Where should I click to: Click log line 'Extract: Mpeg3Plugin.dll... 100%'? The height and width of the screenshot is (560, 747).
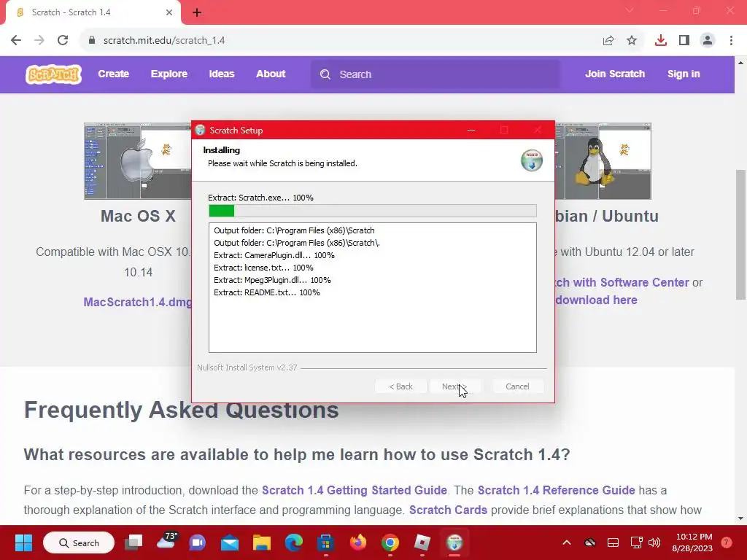272,280
